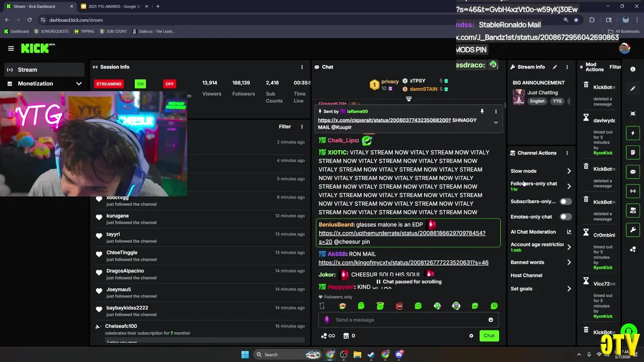Click the chat bubble sidebar icon
644x362 pixels.
(633, 172)
